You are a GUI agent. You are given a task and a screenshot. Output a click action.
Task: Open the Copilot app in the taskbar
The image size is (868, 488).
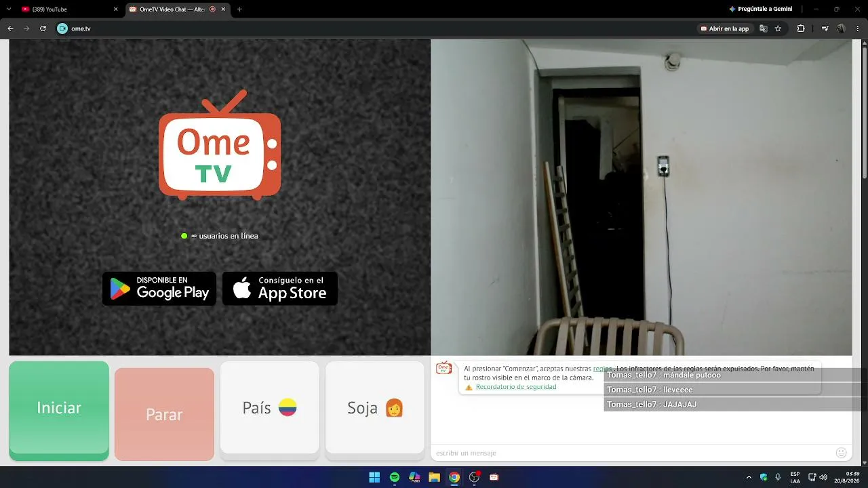coord(414,477)
